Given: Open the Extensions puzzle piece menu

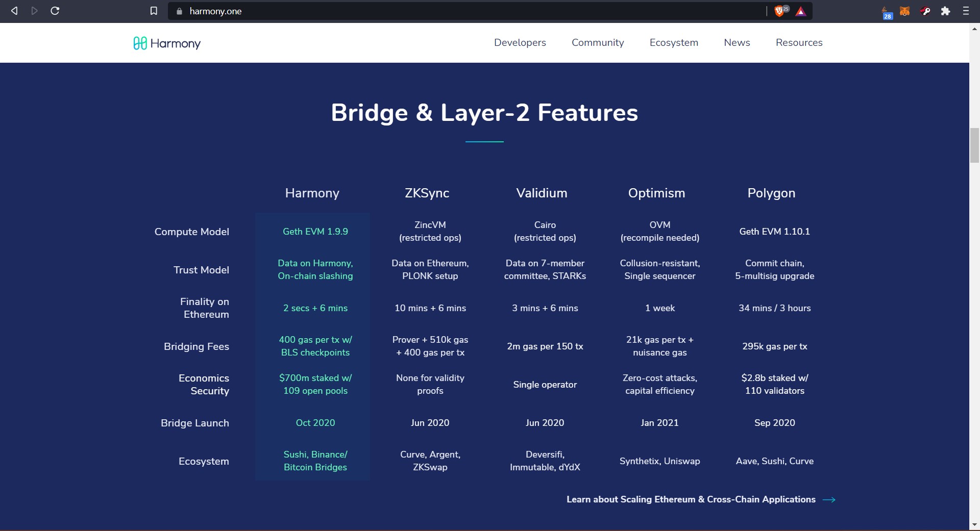Looking at the screenshot, I should click(x=946, y=11).
